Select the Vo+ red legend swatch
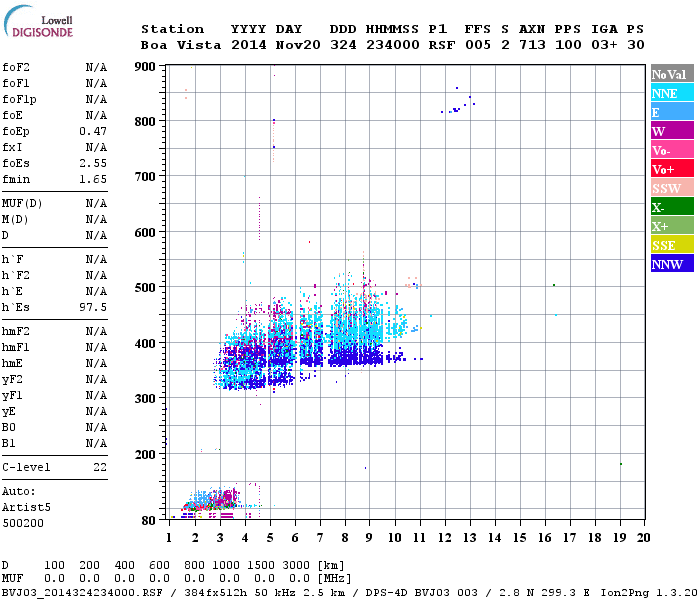Image resolution: width=700 pixels, height=600 pixels. point(672,169)
